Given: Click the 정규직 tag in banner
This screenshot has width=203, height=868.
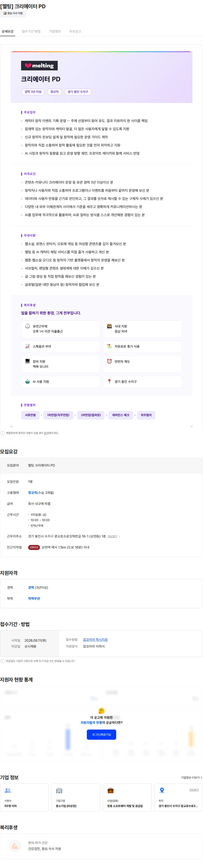Looking at the screenshot, I should [55, 92].
